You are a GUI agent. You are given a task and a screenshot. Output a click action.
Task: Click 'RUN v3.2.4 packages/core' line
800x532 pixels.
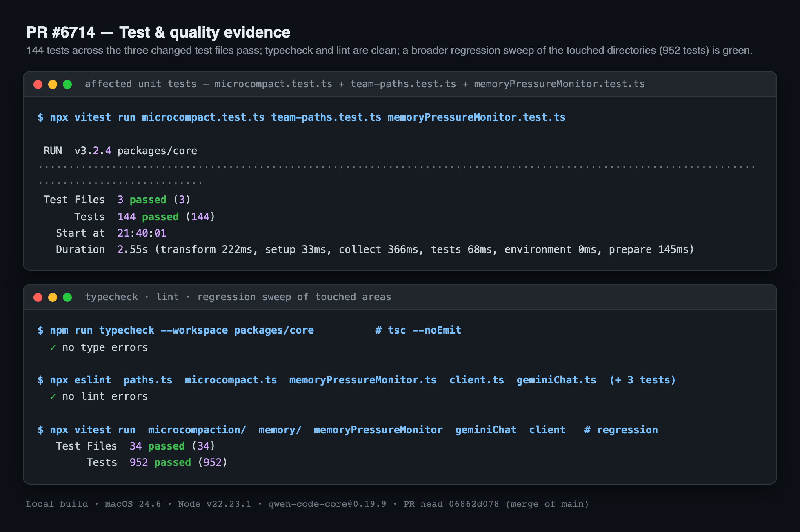click(120, 151)
